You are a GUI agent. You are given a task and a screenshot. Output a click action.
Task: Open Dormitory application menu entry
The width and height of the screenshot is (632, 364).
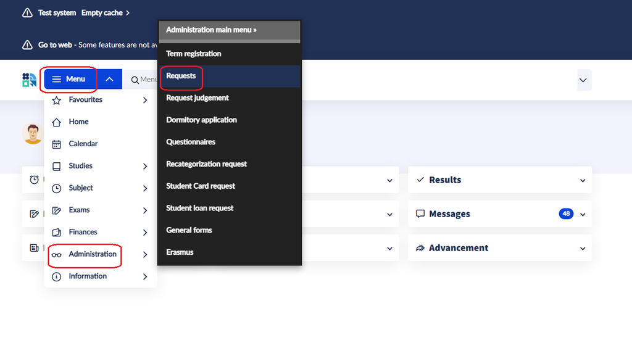coord(201,120)
